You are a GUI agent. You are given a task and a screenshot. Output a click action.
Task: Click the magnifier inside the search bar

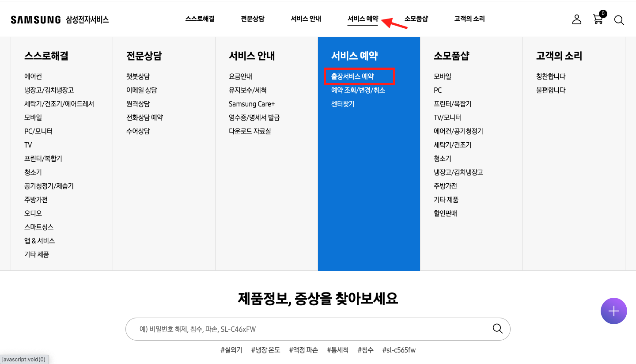pos(497,329)
